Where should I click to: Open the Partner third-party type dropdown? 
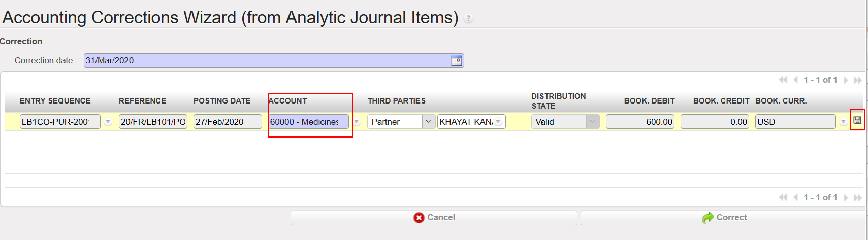[429, 122]
